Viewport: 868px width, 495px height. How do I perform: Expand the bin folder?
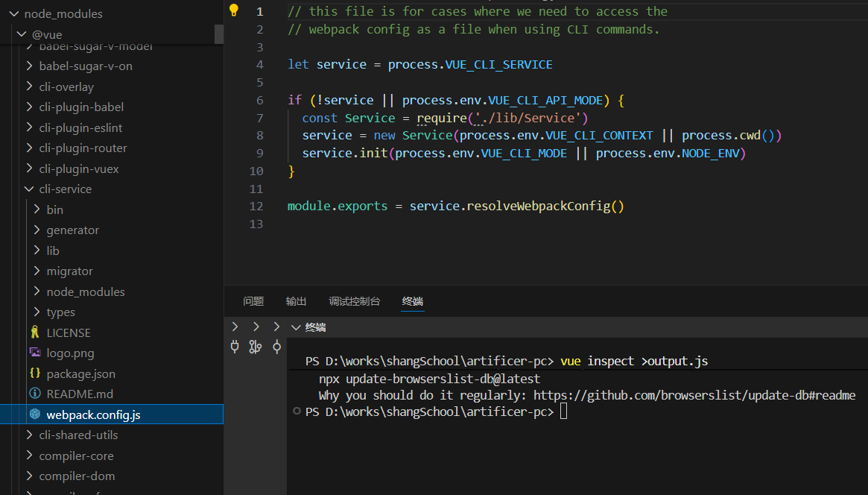point(37,209)
